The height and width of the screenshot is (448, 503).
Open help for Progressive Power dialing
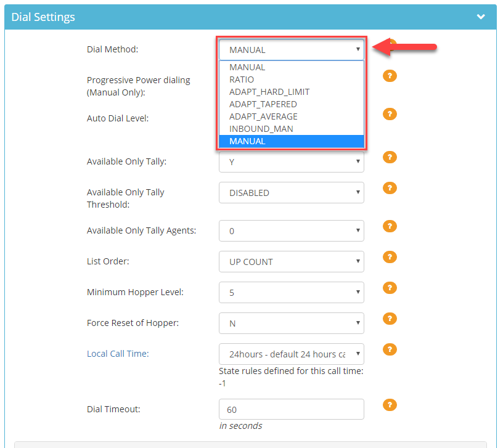pyautogui.click(x=390, y=76)
